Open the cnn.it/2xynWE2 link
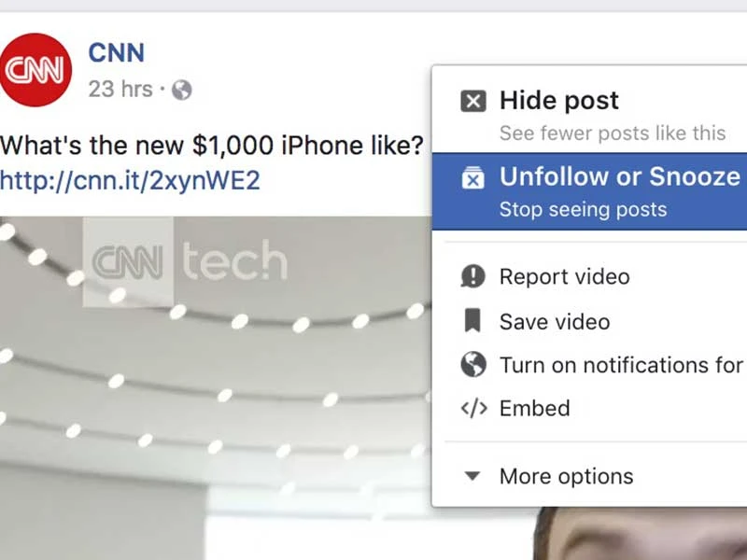Image resolution: width=747 pixels, height=560 pixels. click(130, 180)
